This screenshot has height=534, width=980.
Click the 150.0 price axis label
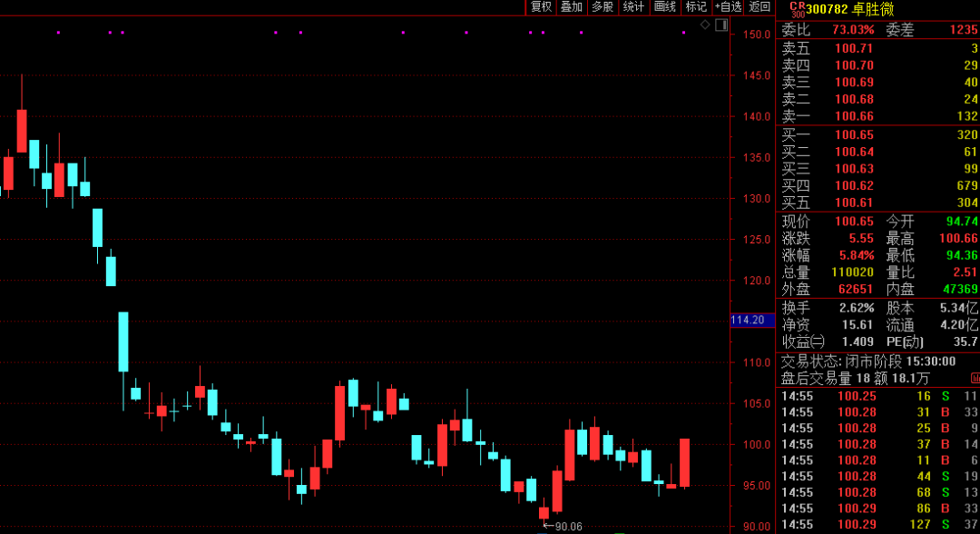(x=756, y=35)
